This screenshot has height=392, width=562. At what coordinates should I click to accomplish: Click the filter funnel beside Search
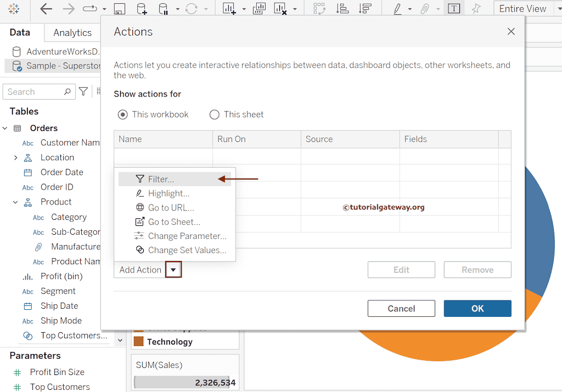click(x=83, y=92)
